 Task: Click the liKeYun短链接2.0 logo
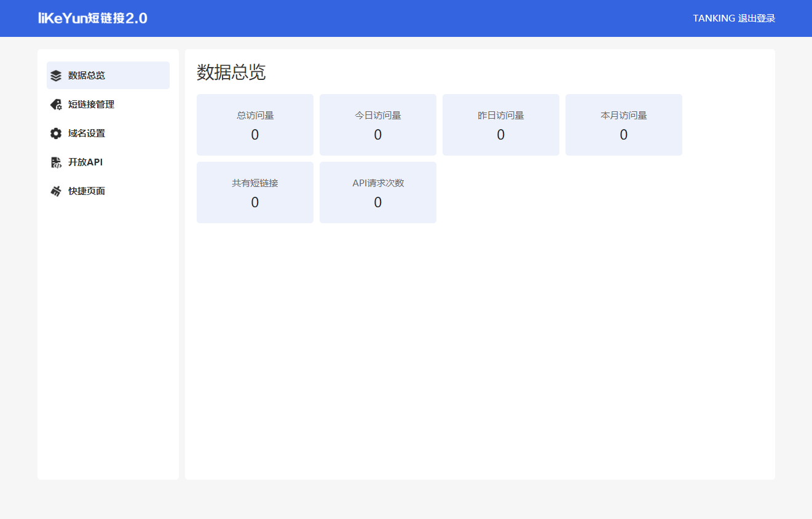pyautogui.click(x=93, y=18)
